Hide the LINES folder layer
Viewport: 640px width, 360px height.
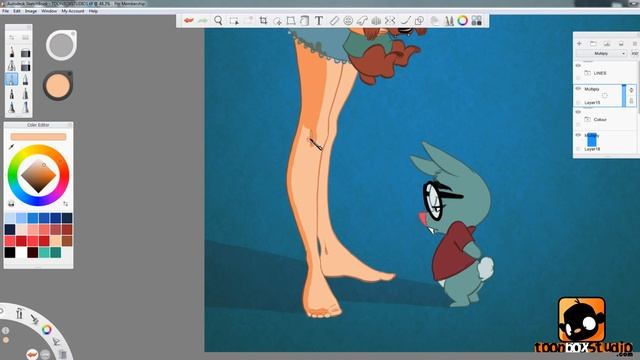[578, 65]
